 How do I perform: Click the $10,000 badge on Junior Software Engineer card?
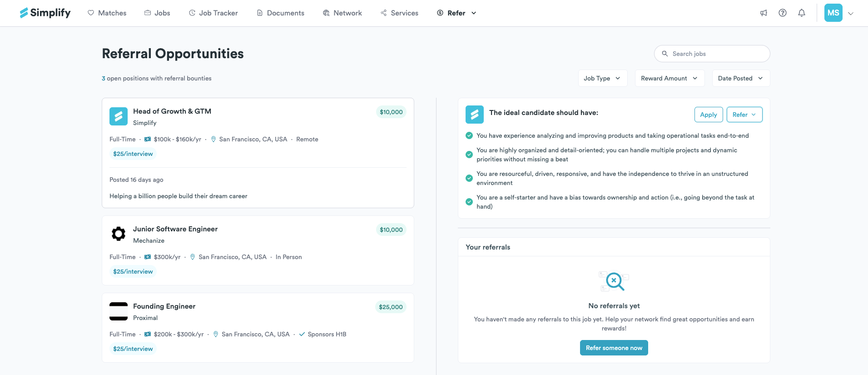(392, 230)
